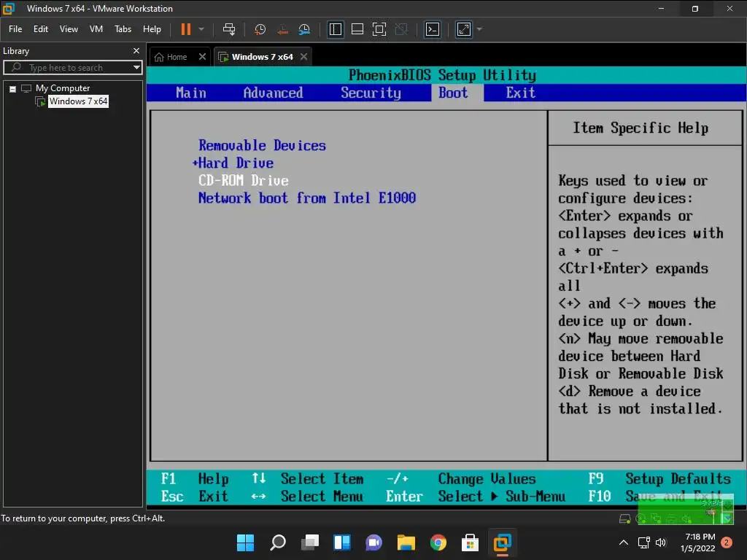Open Microsoft Store from the taskbar
The image size is (747, 560).
tap(471, 542)
